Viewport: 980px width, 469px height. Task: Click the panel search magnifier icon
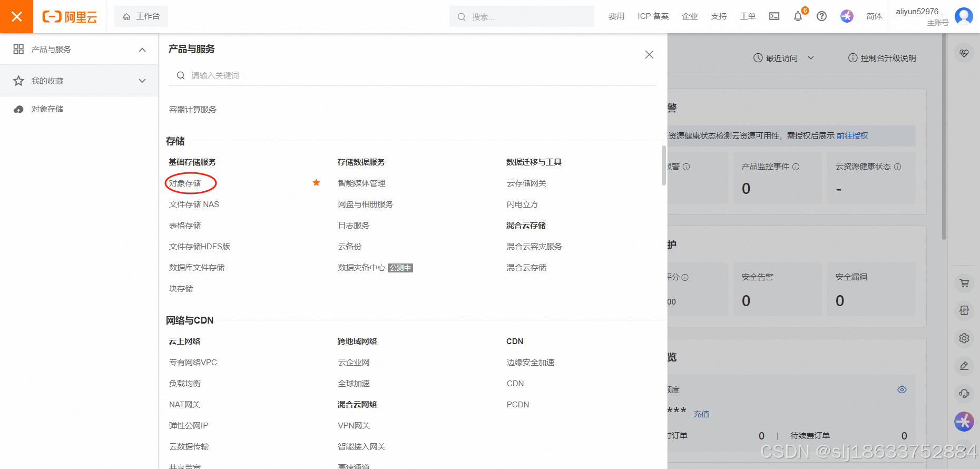click(181, 75)
